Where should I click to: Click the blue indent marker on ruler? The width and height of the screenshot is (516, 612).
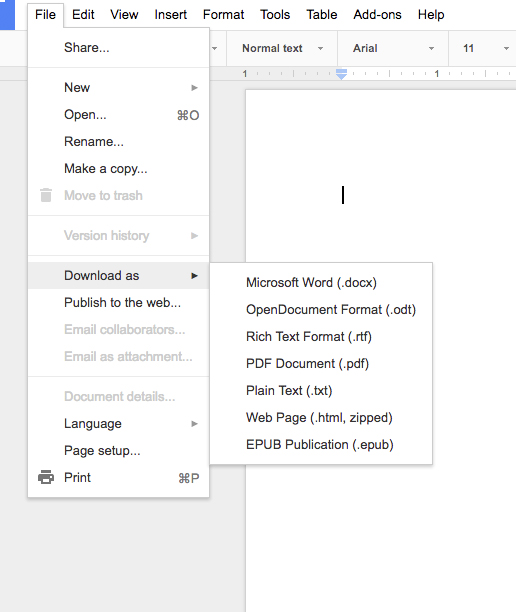[x=342, y=74]
